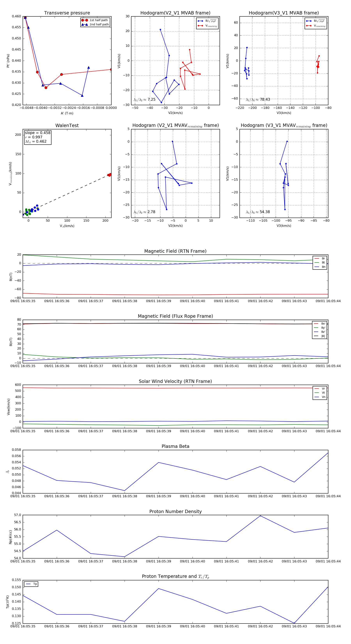351x644 pixels.
Task: Click the 600 tick on Solar Wind Velocity axis
Action: 18,385
